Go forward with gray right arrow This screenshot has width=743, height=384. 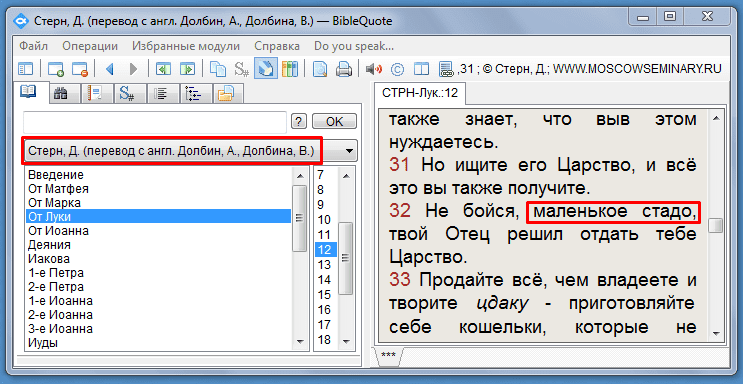click(x=133, y=69)
